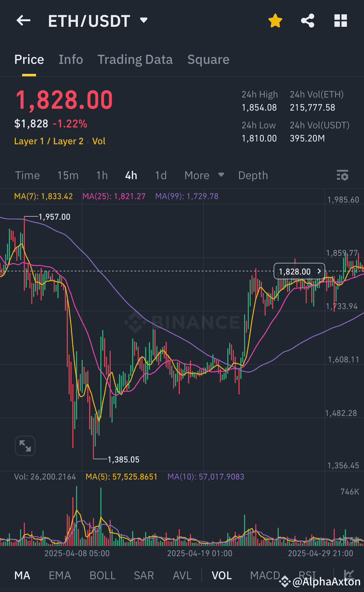Switch to the Trading Data tab

click(x=135, y=59)
